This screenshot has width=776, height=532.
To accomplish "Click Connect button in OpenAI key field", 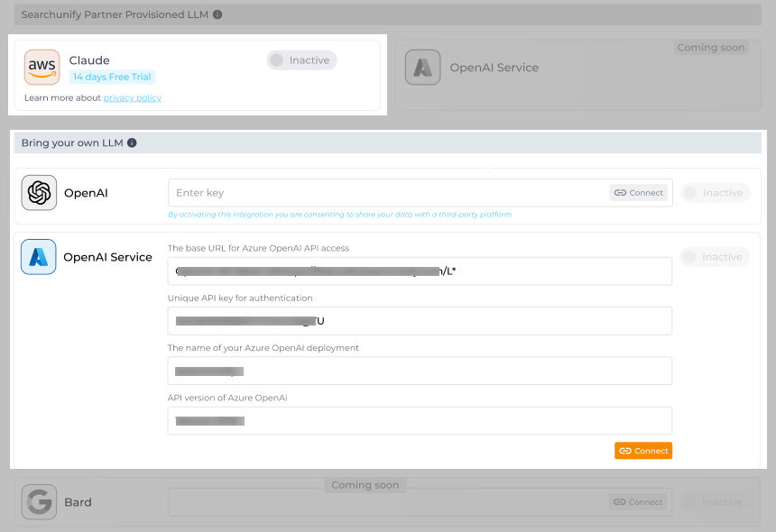I will pyautogui.click(x=639, y=193).
